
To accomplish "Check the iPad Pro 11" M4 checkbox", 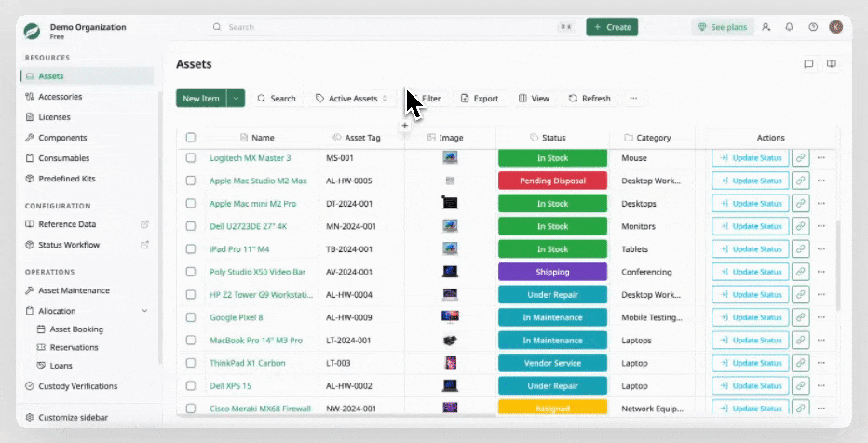I will point(191,248).
